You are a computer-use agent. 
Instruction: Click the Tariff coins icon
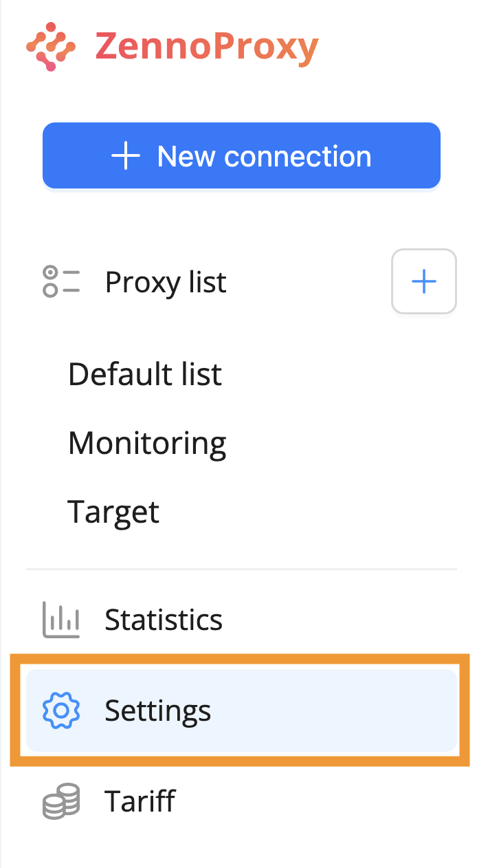[61, 801]
